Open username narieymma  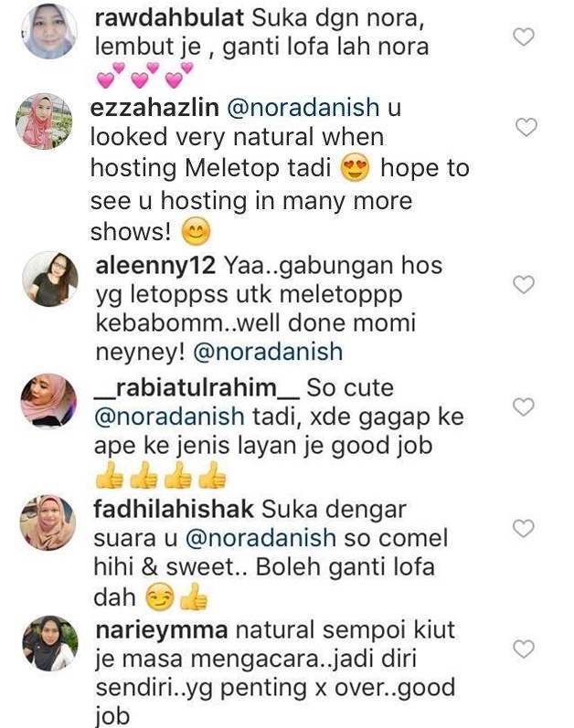point(162,631)
